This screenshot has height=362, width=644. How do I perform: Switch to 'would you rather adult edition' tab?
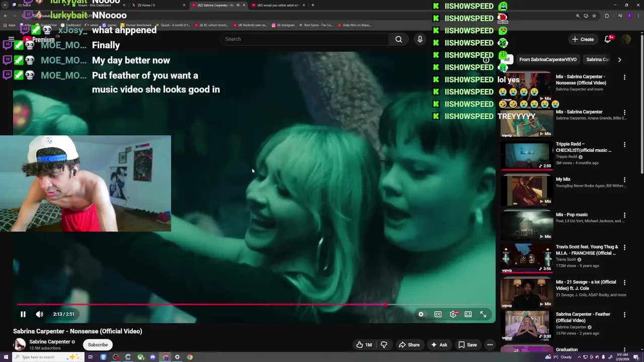point(278,5)
